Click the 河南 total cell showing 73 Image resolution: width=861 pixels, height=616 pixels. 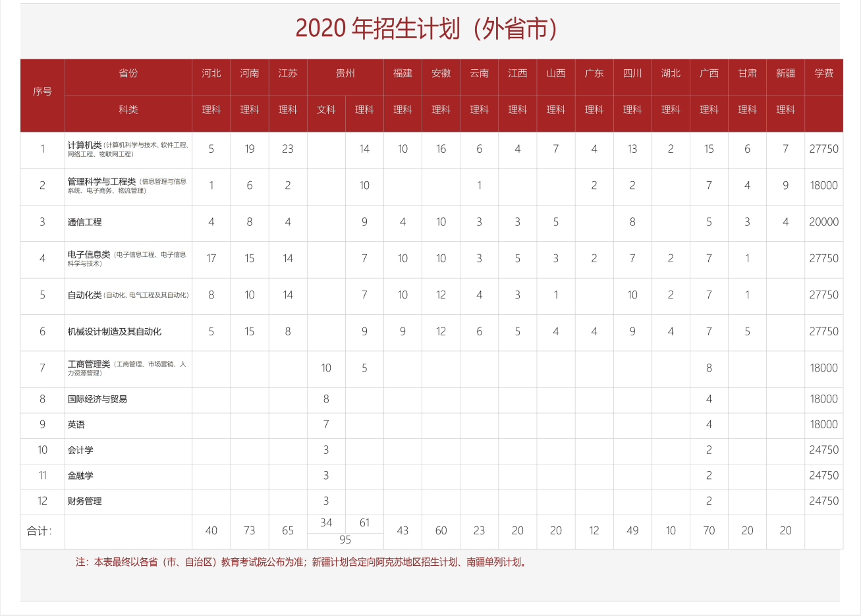pyautogui.click(x=249, y=531)
